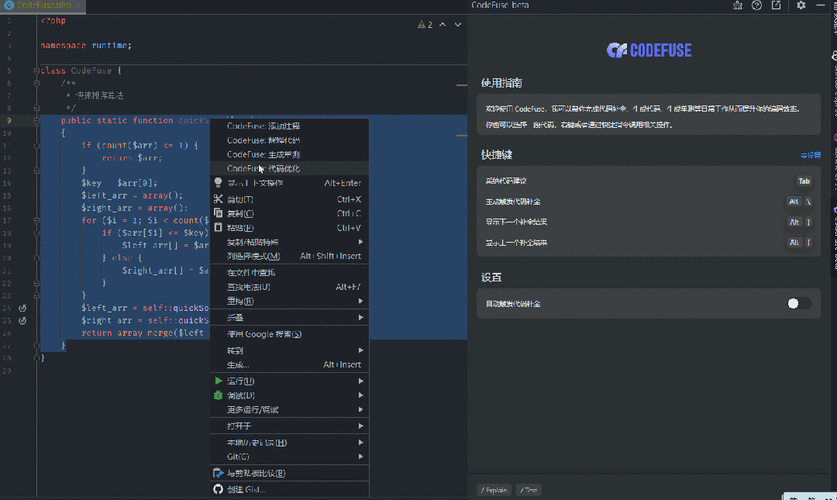The width and height of the screenshot is (837, 500).
Task: Select Find Usages entry with Alt+F7
Action: pos(289,287)
